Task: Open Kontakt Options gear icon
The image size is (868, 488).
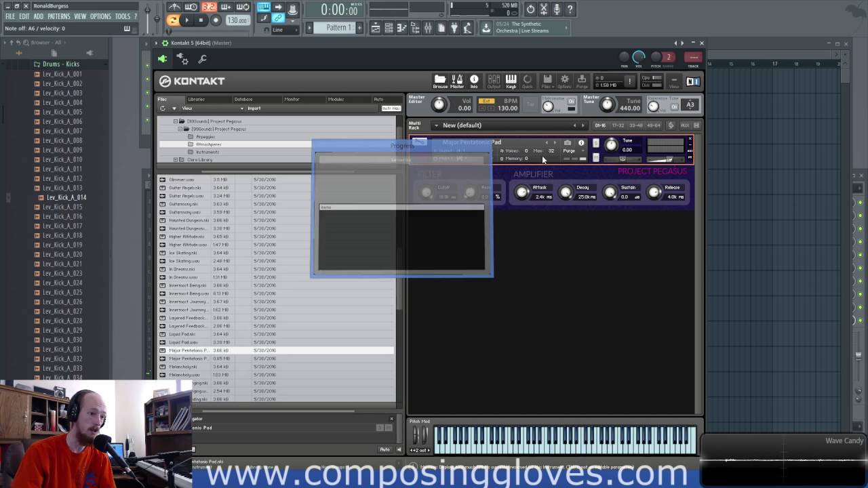Action: (564, 81)
